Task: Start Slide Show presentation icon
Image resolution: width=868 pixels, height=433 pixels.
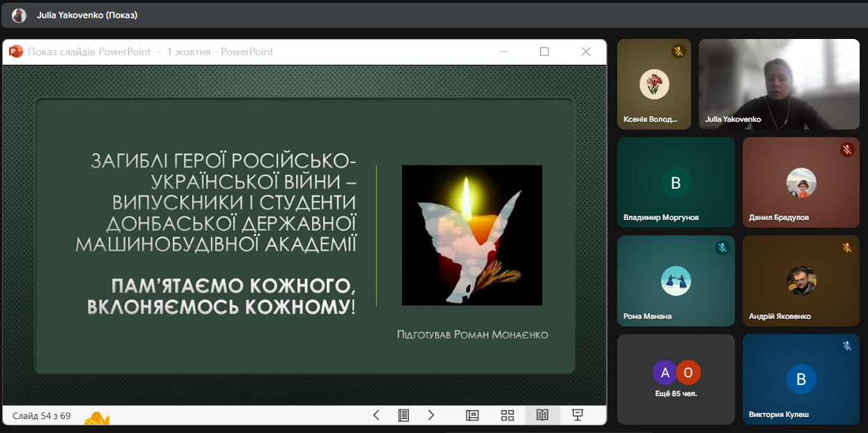Action: (577, 416)
